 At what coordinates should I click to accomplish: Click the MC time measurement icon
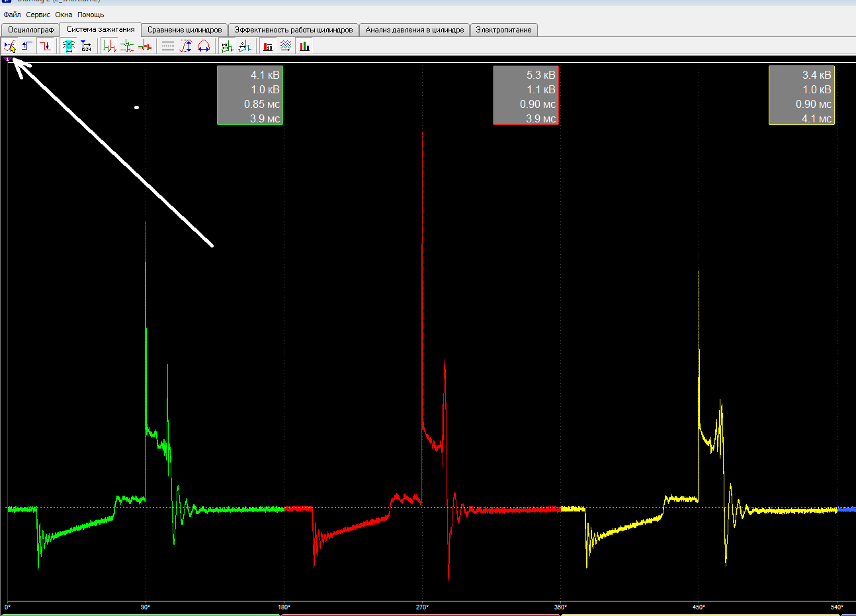tap(227, 46)
